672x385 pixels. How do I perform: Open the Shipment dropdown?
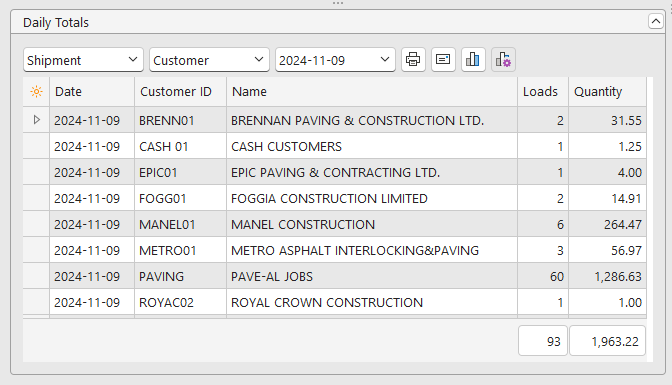click(83, 60)
